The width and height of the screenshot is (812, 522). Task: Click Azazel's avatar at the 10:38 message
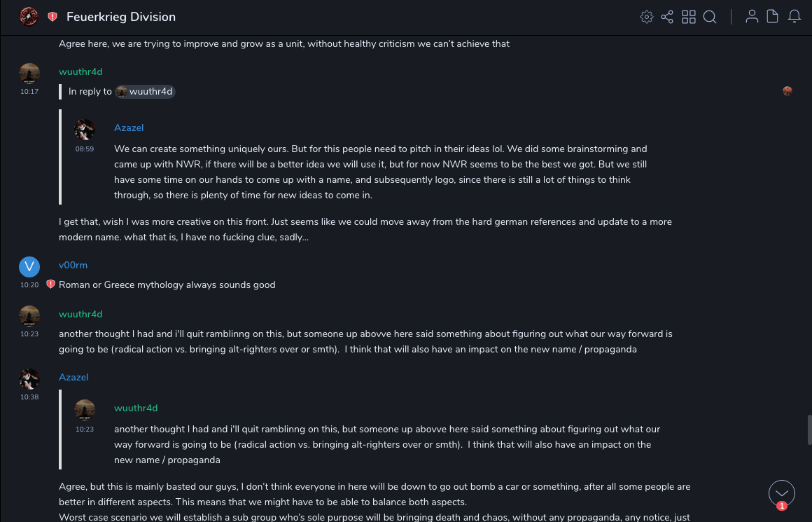(29, 379)
